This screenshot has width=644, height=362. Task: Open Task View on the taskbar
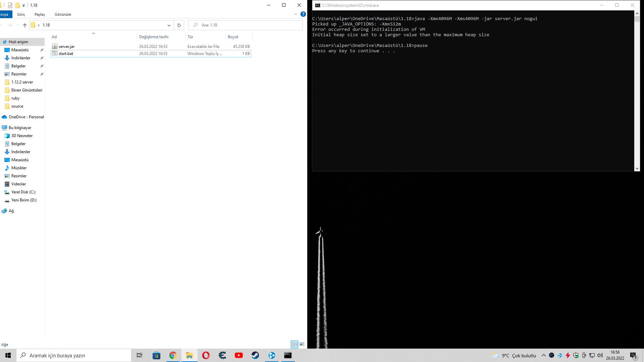140,355
